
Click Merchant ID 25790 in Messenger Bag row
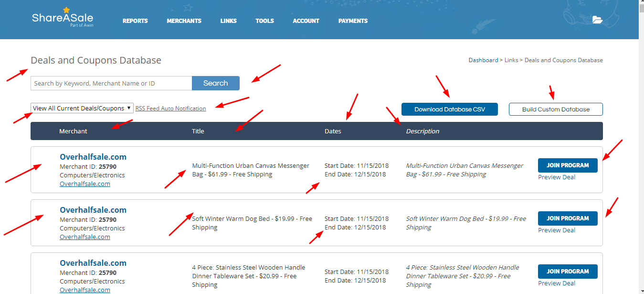pyautogui.click(x=88, y=167)
